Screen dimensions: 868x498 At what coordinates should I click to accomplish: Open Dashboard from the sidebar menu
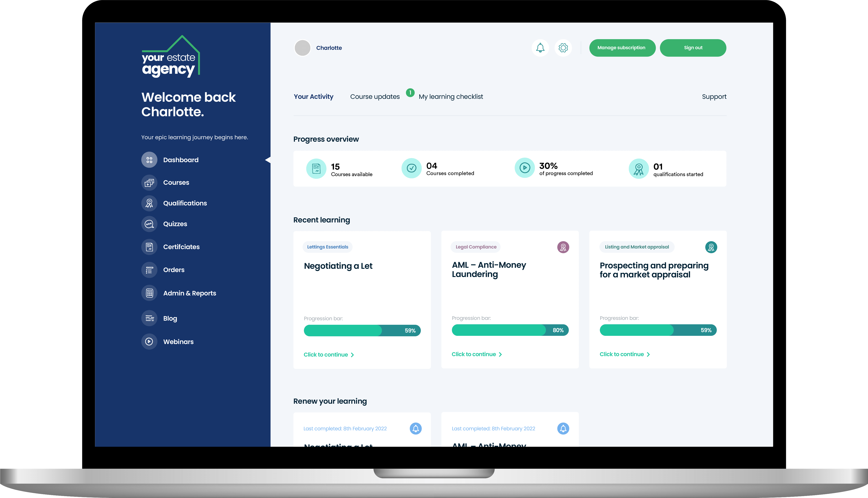pos(181,160)
